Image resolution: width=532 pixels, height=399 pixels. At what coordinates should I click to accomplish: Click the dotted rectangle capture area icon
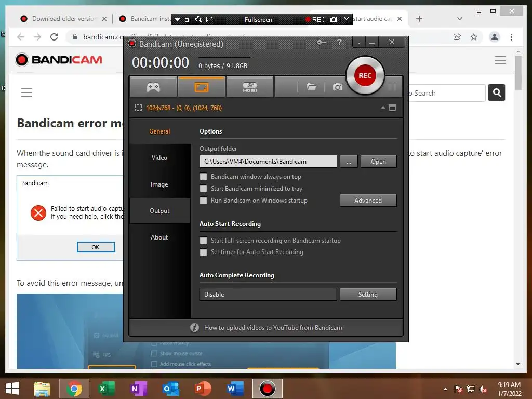[139, 108]
